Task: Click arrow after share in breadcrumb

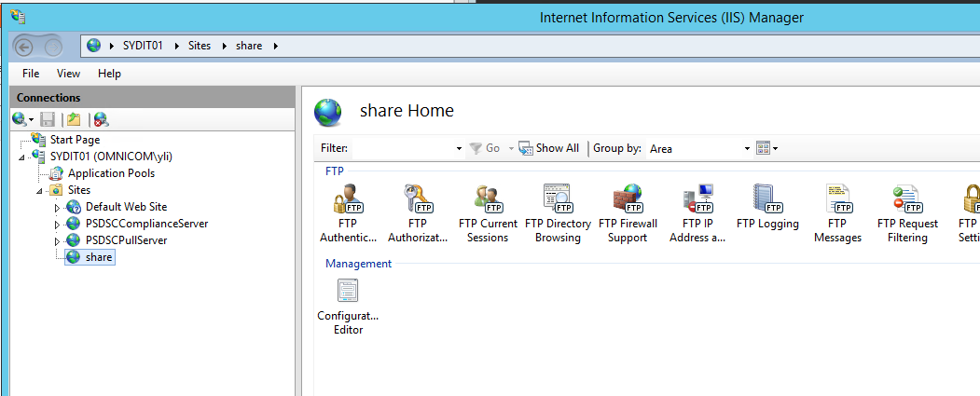Action: point(276,46)
